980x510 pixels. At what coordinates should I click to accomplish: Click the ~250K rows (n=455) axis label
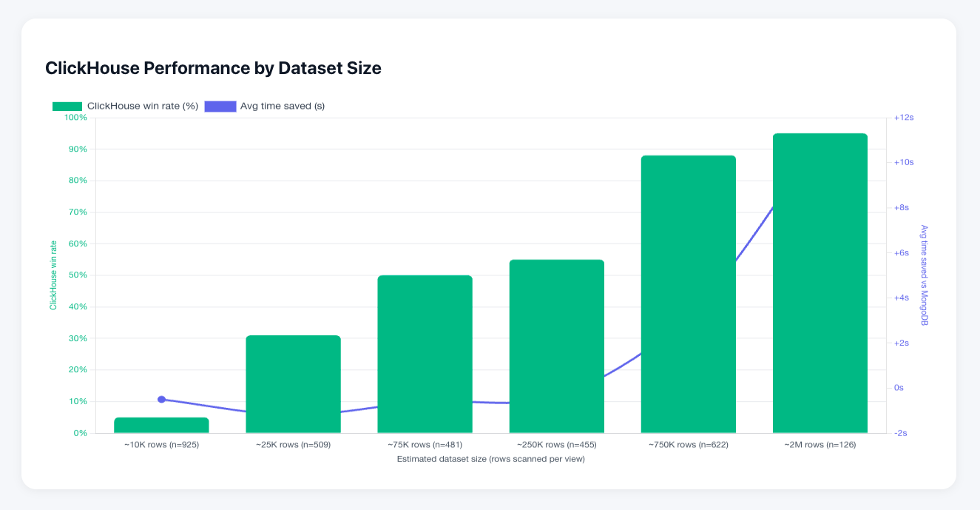557,445
